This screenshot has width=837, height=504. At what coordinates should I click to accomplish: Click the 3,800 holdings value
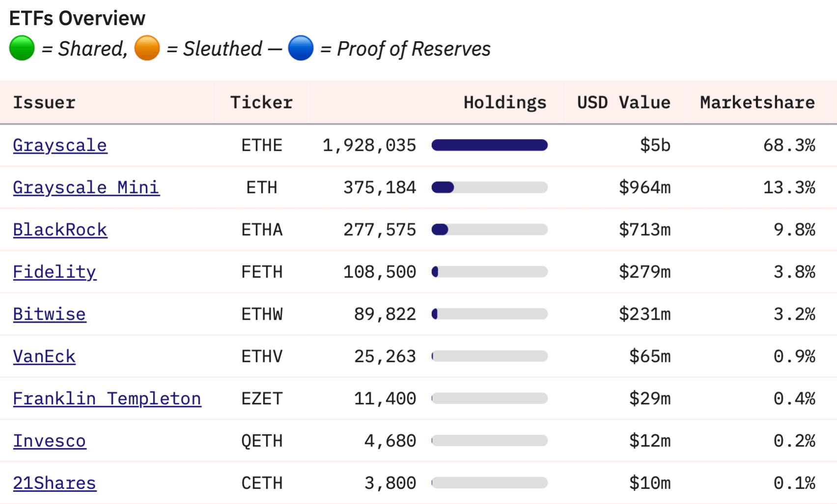point(390,483)
